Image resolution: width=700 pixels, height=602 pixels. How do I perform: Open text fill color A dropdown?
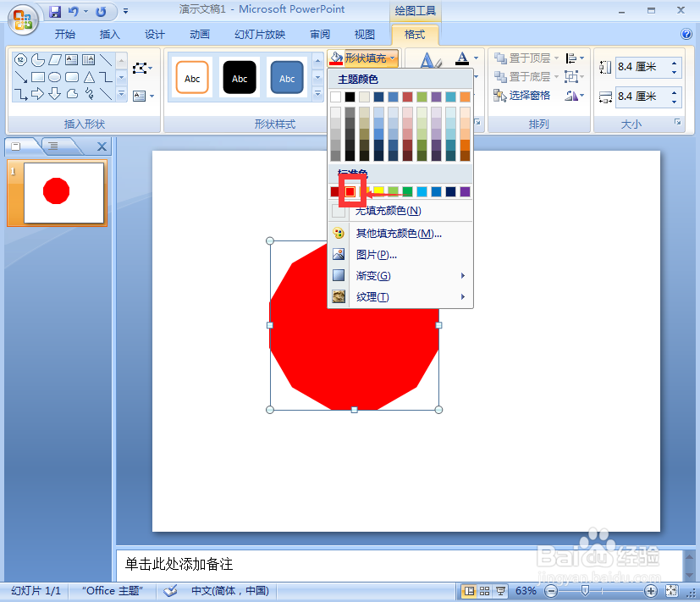(476, 58)
